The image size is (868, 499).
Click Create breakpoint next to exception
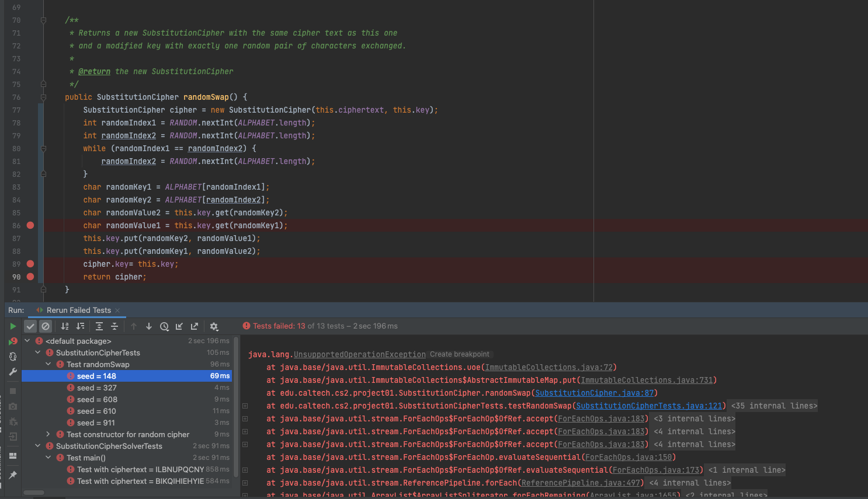[x=460, y=354]
